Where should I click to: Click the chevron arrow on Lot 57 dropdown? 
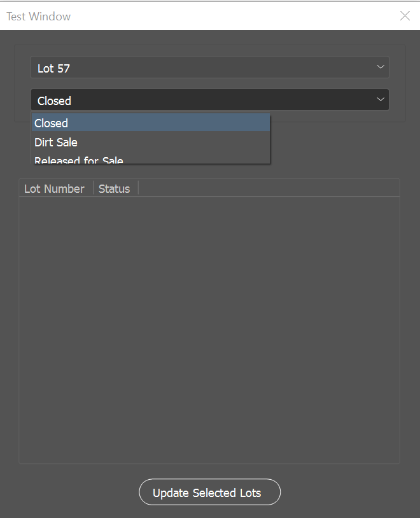click(381, 67)
